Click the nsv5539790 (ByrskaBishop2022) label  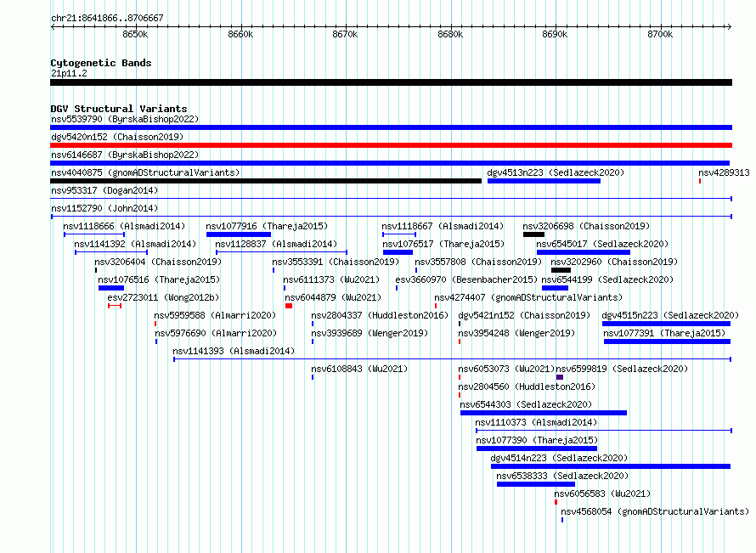(x=125, y=119)
